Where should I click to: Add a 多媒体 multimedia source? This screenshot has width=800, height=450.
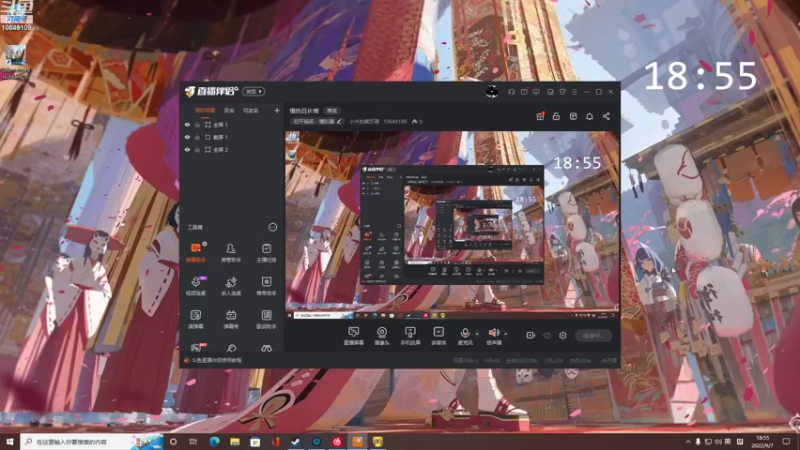(x=438, y=336)
